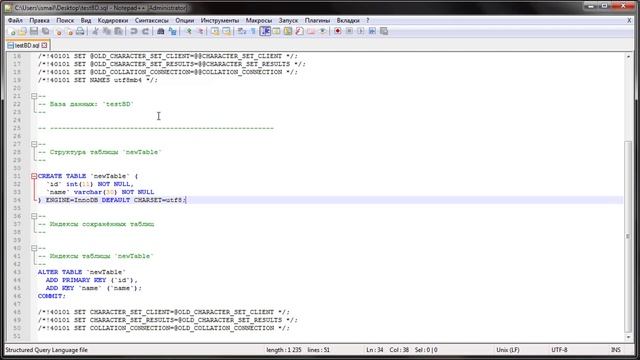Toggle synchronized horizontal scrolling icon

tap(227, 31)
